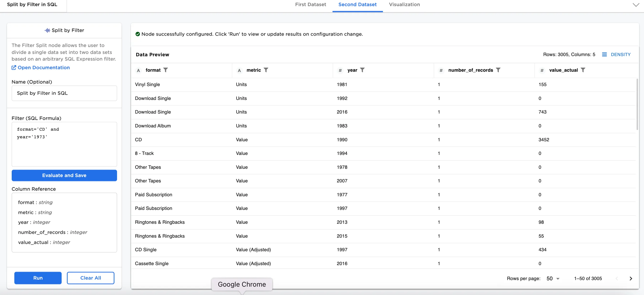This screenshot has width=644, height=295.
Task: Open the Visualization tab
Action: click(404, 5)
